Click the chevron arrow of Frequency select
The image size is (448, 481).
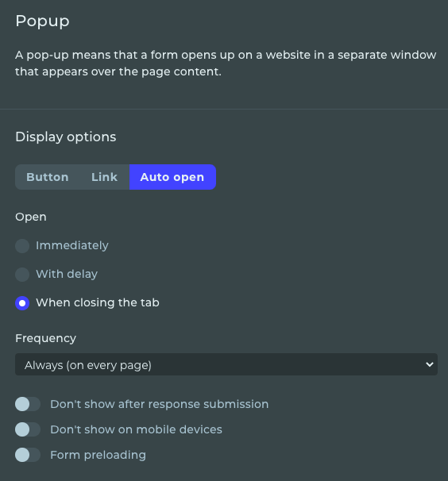430,364
